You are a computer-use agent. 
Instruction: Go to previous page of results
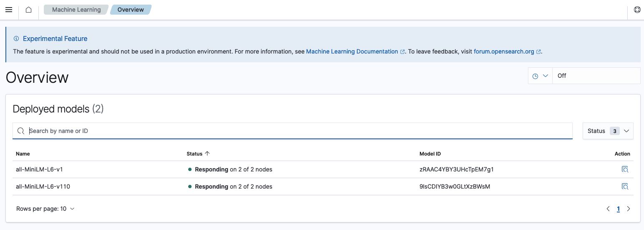coord(608,209)
